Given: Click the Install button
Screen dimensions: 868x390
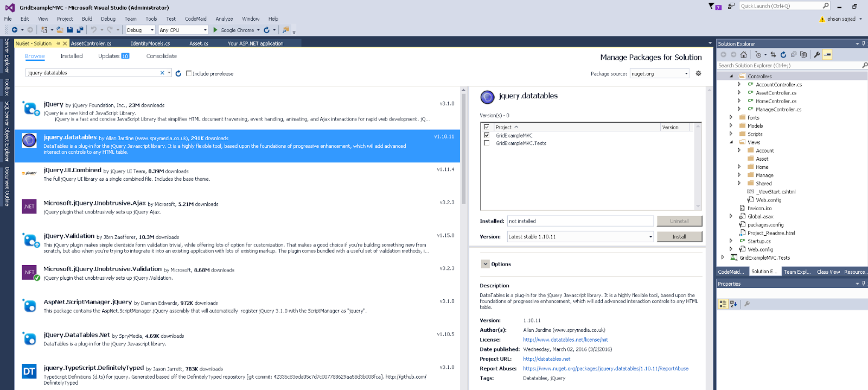Looking at the screenshot, I should click(679, 237).
